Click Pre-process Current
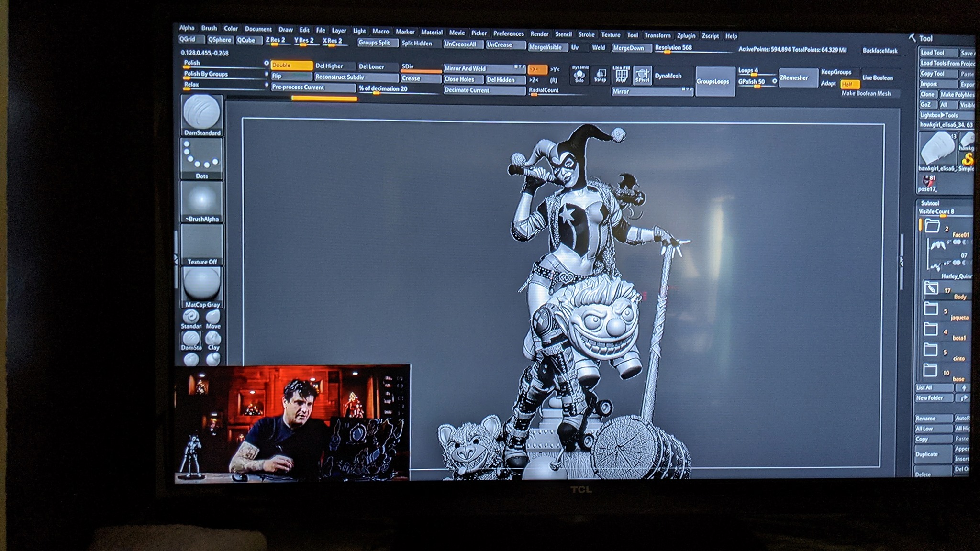 pyautogui.click(x=313, y=87)
